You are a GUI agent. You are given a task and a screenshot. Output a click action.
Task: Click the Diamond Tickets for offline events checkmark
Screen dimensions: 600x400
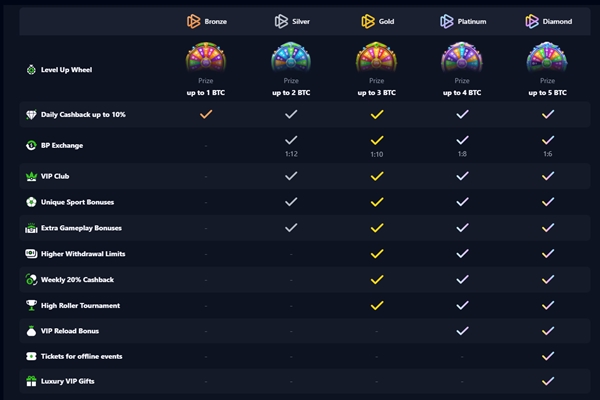tap(548, 356)
